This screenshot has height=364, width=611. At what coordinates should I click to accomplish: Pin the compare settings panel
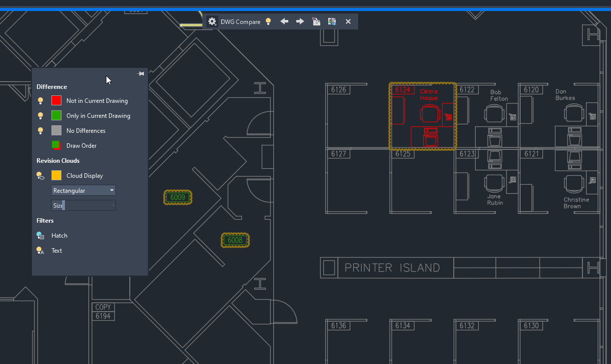pos(141,74)
